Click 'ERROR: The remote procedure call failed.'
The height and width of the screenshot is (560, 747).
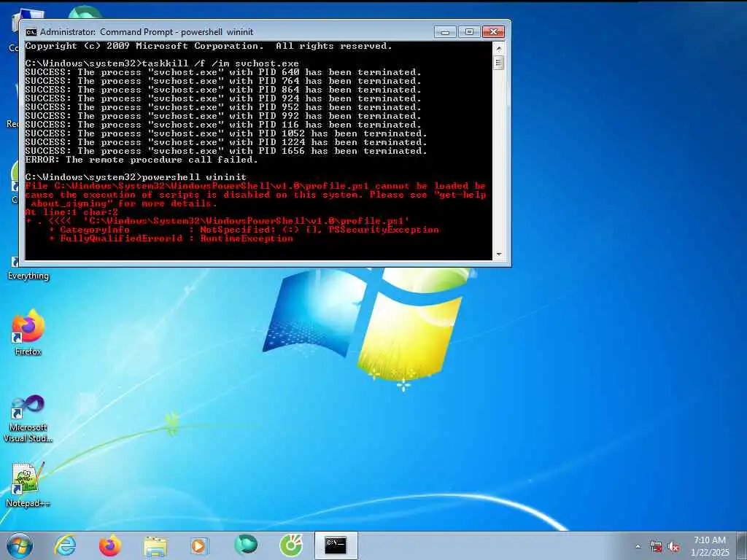tap(142, 160)
